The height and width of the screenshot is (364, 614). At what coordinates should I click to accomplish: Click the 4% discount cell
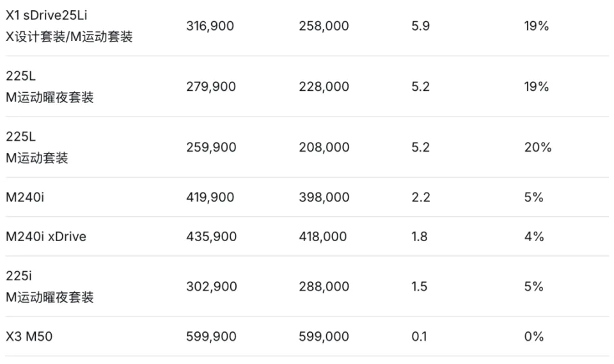click(x=534, y=237)
